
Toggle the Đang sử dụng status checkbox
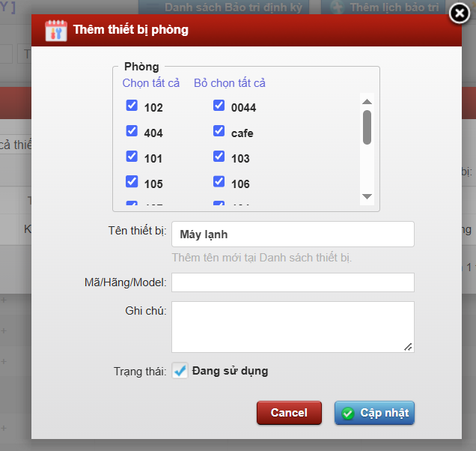click(x=180, y=371)
